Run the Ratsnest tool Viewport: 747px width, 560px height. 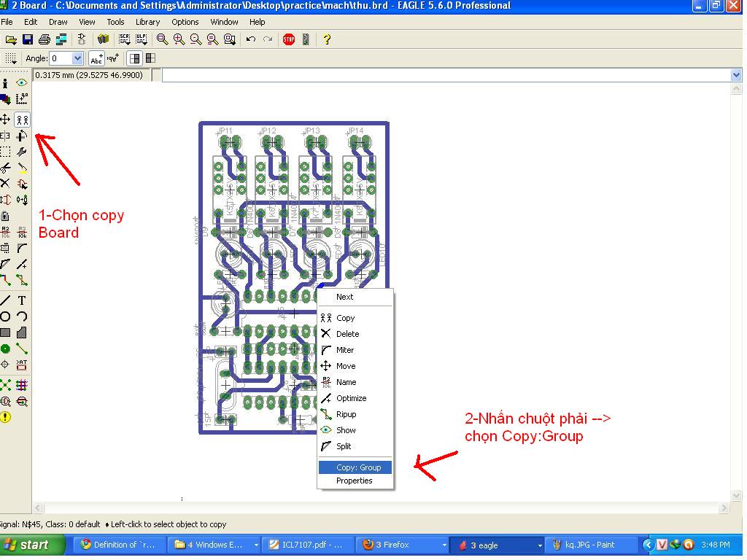pyautogui.click(x=5, y=385)
